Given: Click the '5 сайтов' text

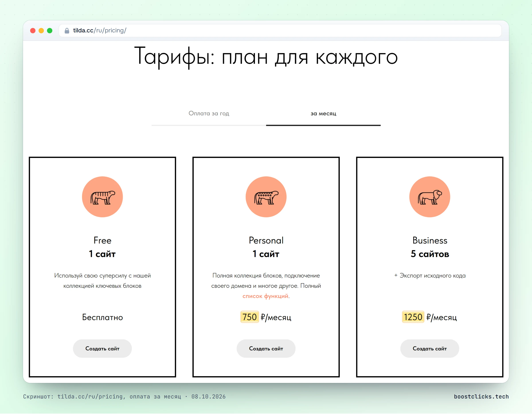Looking at the screenshot, I should pos(430,254).
